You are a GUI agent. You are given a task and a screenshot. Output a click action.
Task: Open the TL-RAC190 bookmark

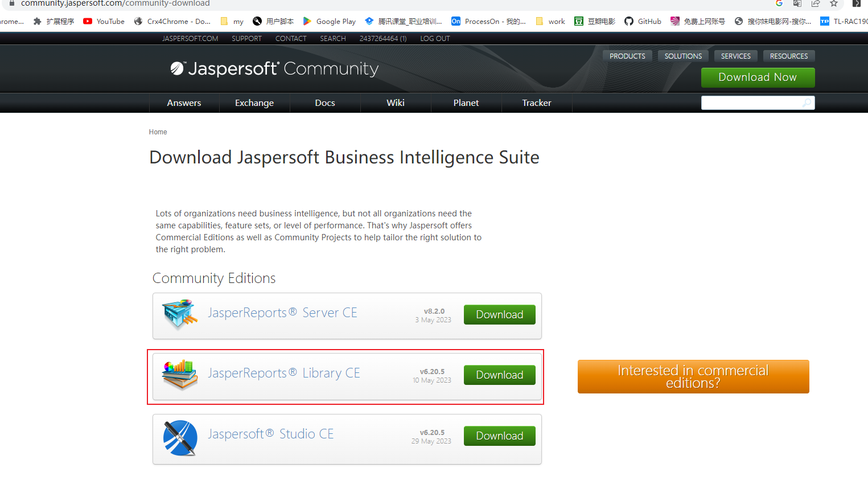pyautogui.click(x=844, y=21)
